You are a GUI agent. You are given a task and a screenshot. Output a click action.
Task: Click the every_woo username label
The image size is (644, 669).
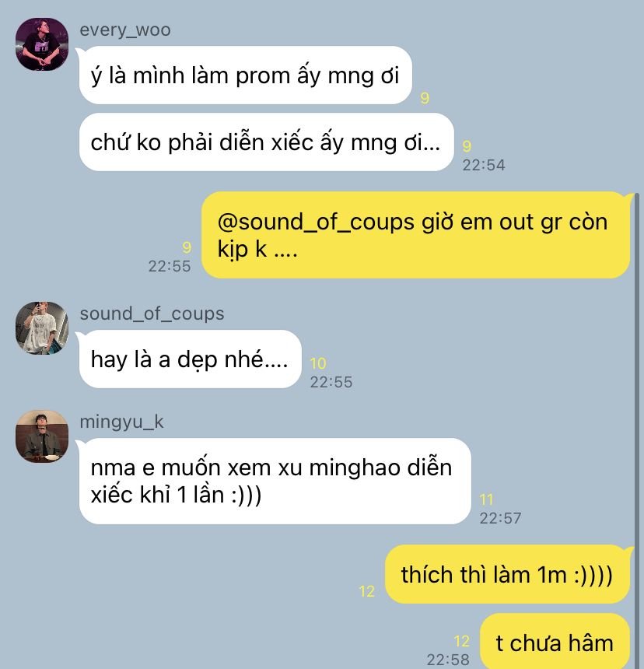pos(125,30)
